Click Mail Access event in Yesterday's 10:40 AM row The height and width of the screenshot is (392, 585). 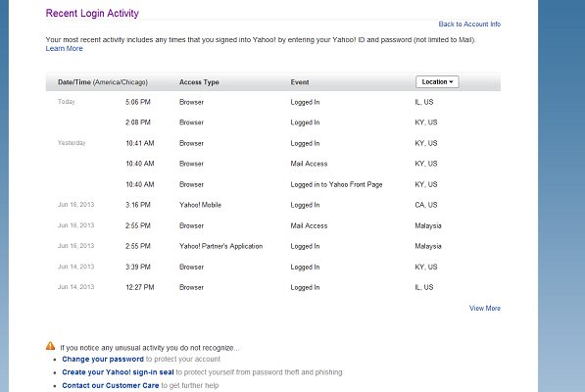309,164
